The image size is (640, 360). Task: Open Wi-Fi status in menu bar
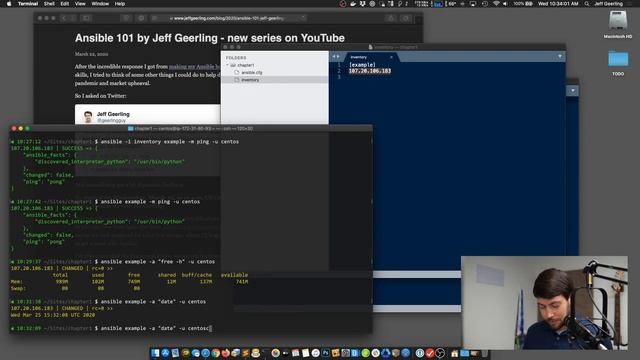pyautogui.click(x=496, y=4)
